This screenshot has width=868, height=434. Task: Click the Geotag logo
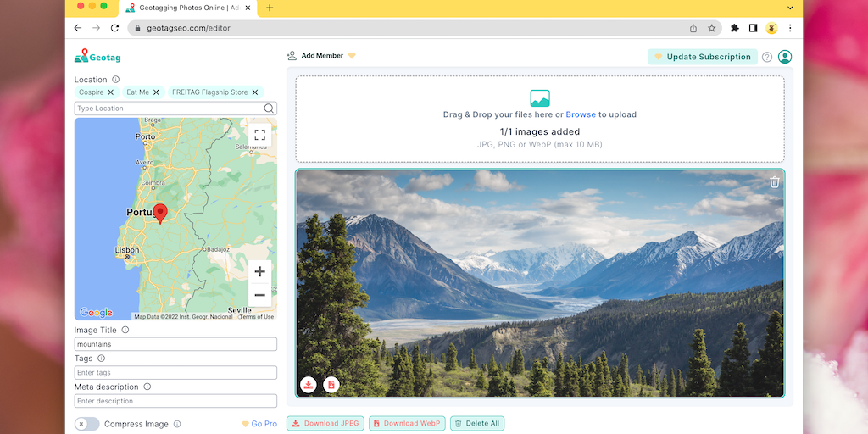pos(97,56)
